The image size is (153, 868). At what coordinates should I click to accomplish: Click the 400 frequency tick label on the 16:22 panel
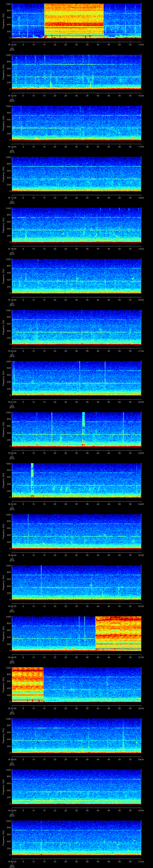(9, 433)
